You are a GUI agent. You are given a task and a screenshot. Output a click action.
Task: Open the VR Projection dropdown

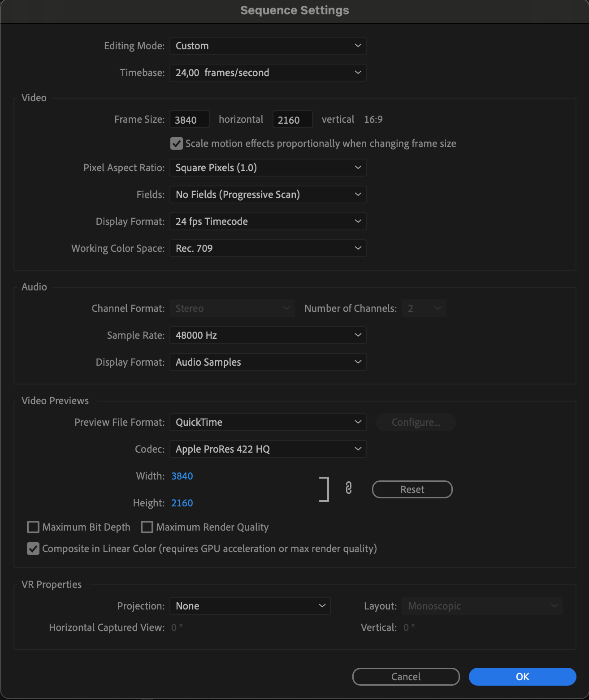click(250, 606)
